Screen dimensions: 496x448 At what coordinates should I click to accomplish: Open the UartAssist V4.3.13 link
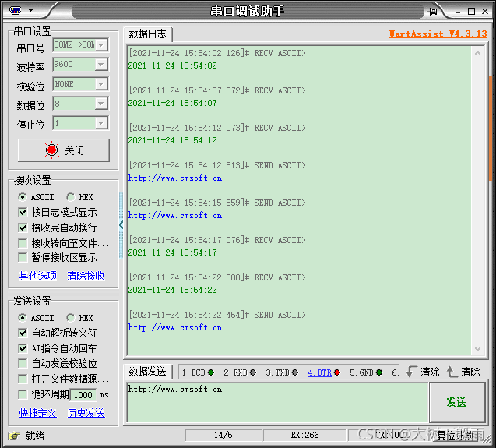pos(438,34)
